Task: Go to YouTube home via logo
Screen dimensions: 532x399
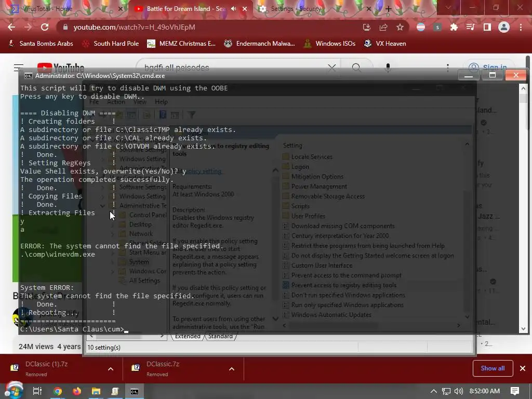Action: coord(60,68)
